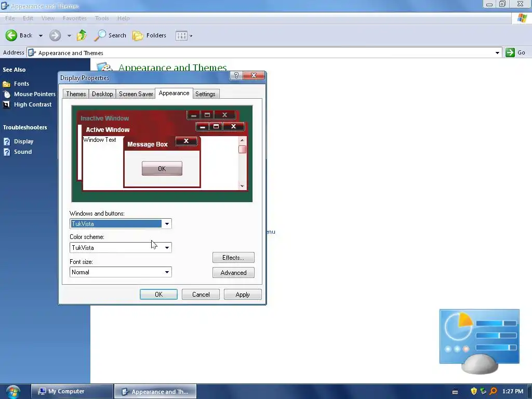Click the green Back arrow icon
The image size is (532, 399).
pos(11,35)
